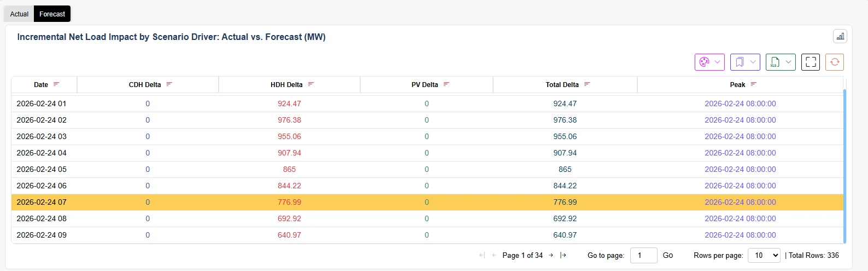Click PV Delta zero in row 2026-02-24 03
Screen dimensions: 868x271
[426, 136]
